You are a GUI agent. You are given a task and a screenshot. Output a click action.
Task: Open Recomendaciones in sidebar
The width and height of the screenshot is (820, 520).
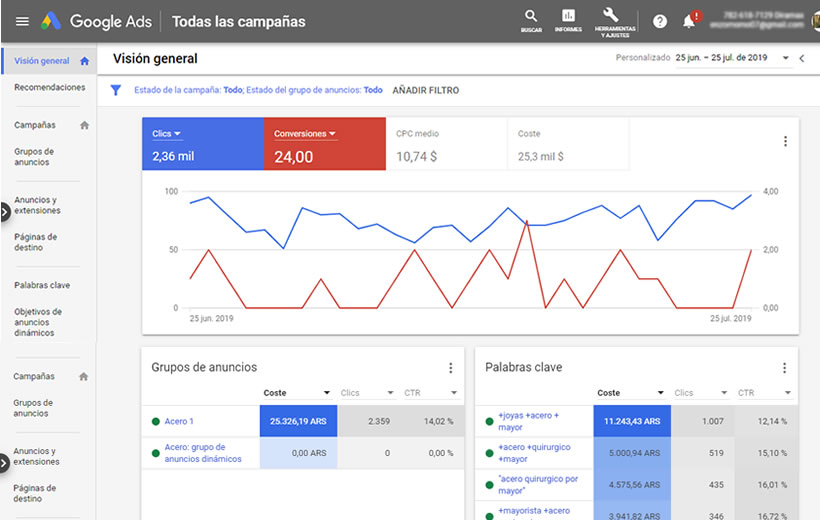[x=50, y=87]
